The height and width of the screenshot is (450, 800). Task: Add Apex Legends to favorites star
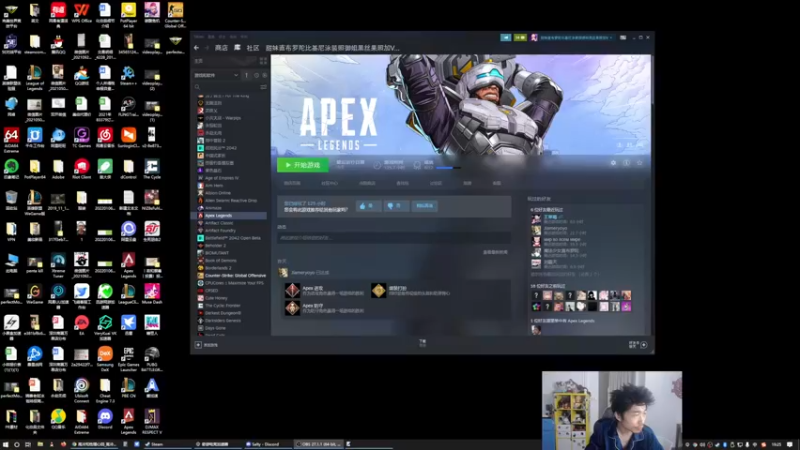639,163
